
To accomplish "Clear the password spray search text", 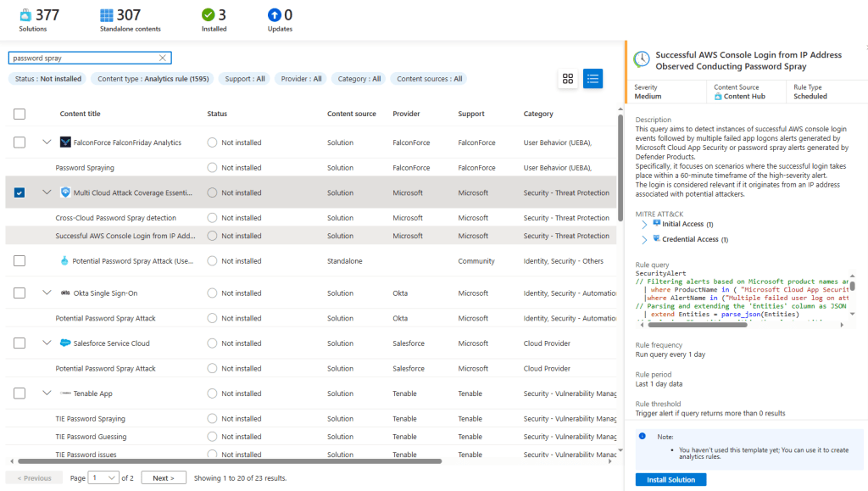I will (x=163, y=59).
